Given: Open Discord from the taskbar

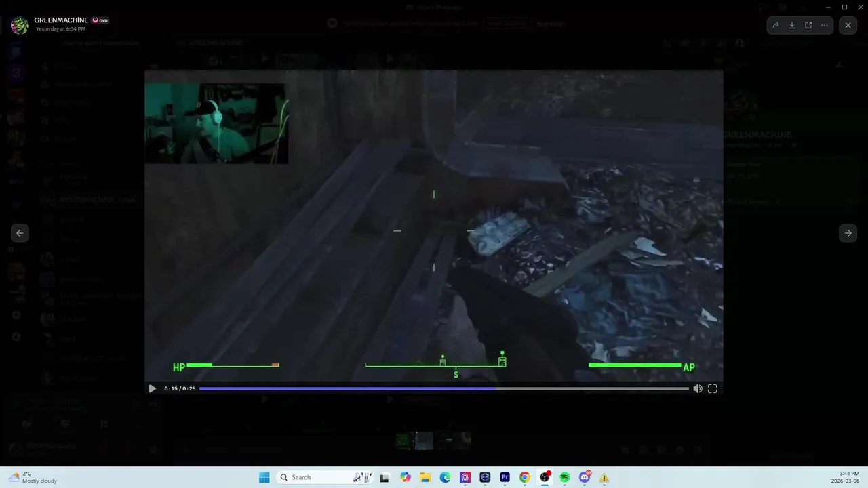Looking at the screenshot, I should (x=585, y=477).
